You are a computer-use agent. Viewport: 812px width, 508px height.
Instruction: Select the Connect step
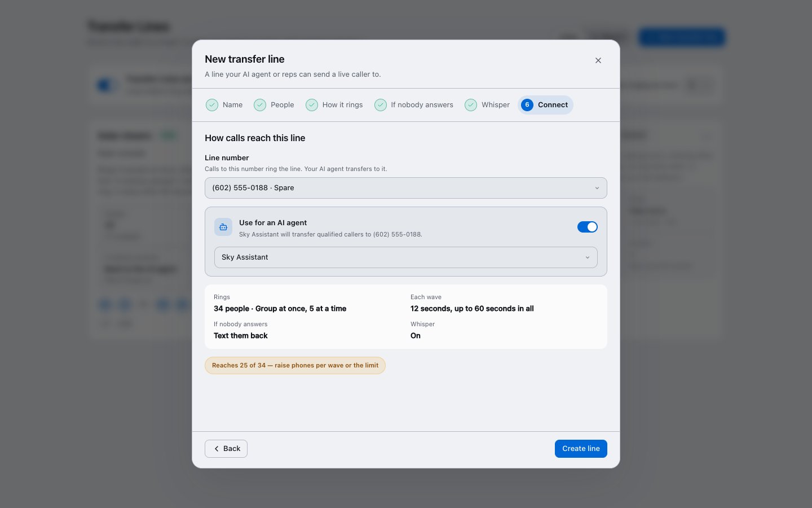pyautogui.click(x=545, y=105)
